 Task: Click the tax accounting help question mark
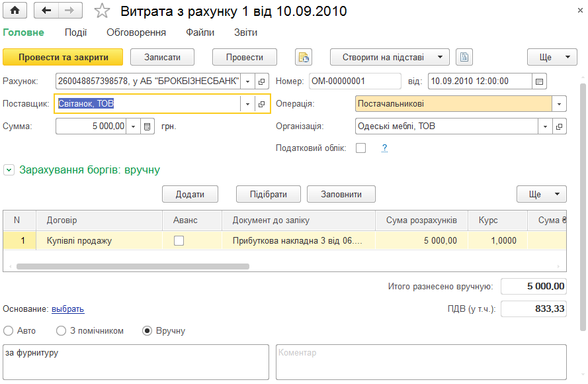pos(384,148)
